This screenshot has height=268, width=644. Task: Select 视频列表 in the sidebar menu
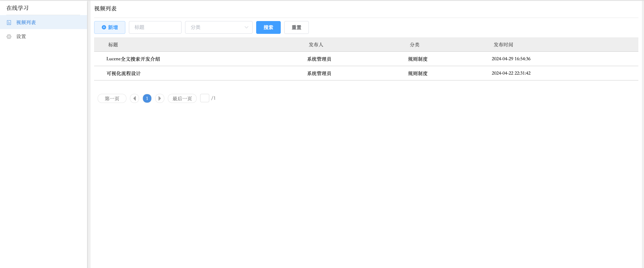pos(26,22)
